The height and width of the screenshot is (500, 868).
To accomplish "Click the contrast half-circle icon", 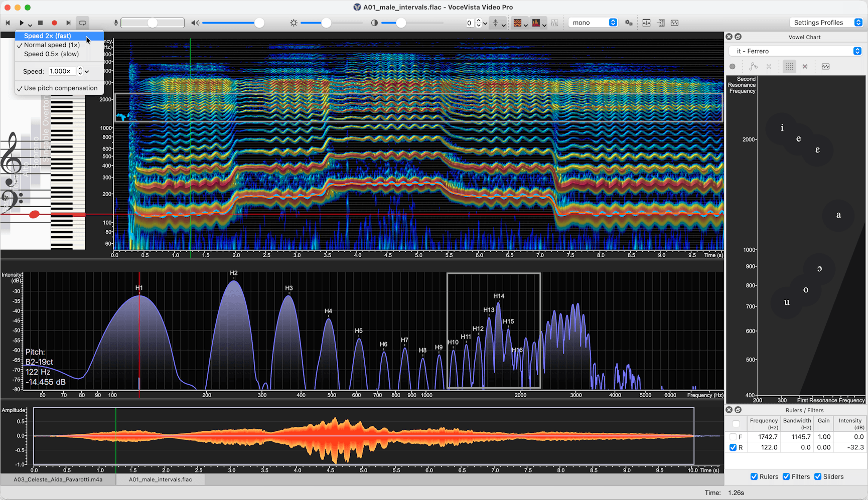I will tap(374, 23).
